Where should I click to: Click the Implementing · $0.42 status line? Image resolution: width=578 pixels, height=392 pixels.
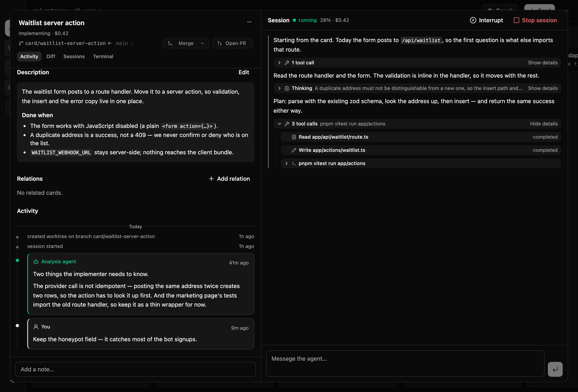click(43, 33)
